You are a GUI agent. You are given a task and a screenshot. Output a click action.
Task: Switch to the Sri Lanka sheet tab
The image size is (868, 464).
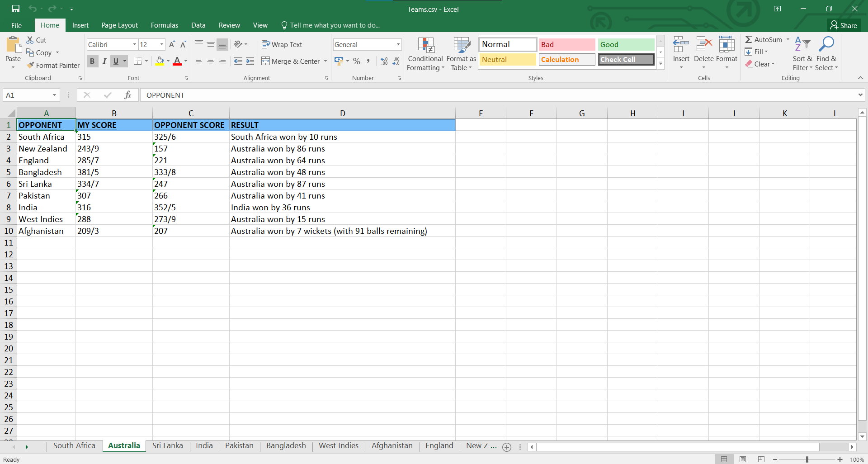click(x=167, y=445)
